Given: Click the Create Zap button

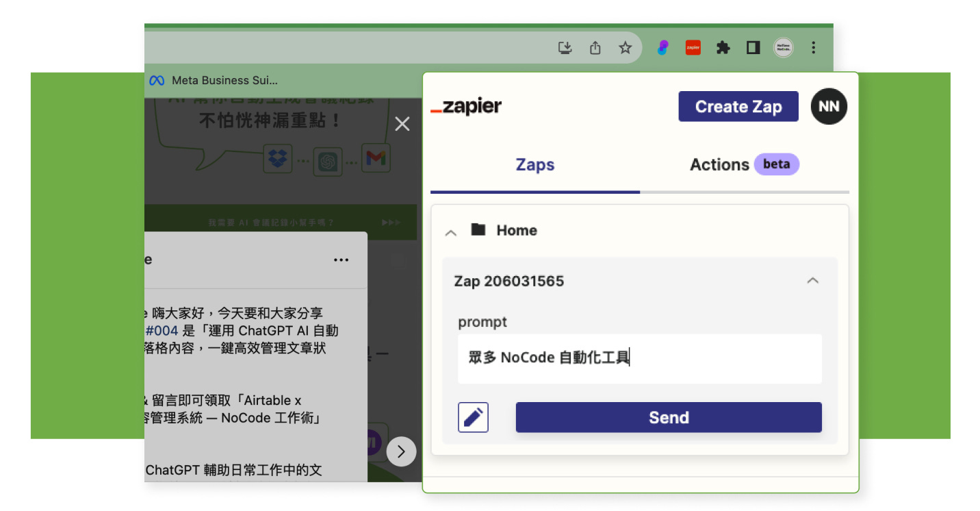Looking at the screenshot, I should click(x=738, y=106).
